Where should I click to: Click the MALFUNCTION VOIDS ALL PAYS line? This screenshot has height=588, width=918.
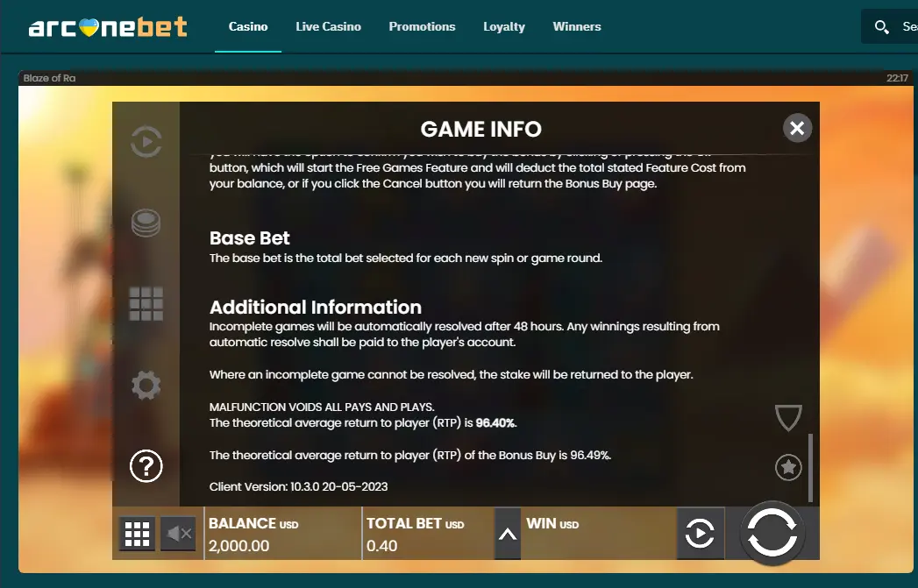click(322, 407)
